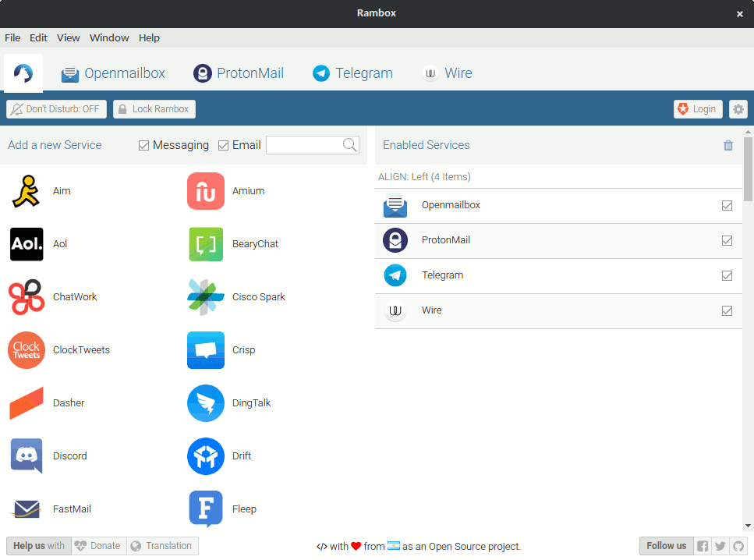Open the Edit menu

coord(38,37)
